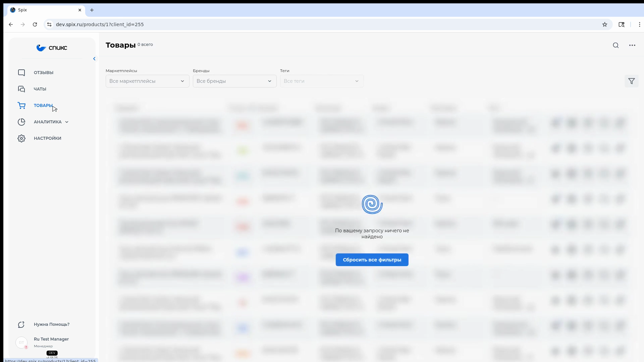Click the Аналитика pie chart icon

point(21,122)
